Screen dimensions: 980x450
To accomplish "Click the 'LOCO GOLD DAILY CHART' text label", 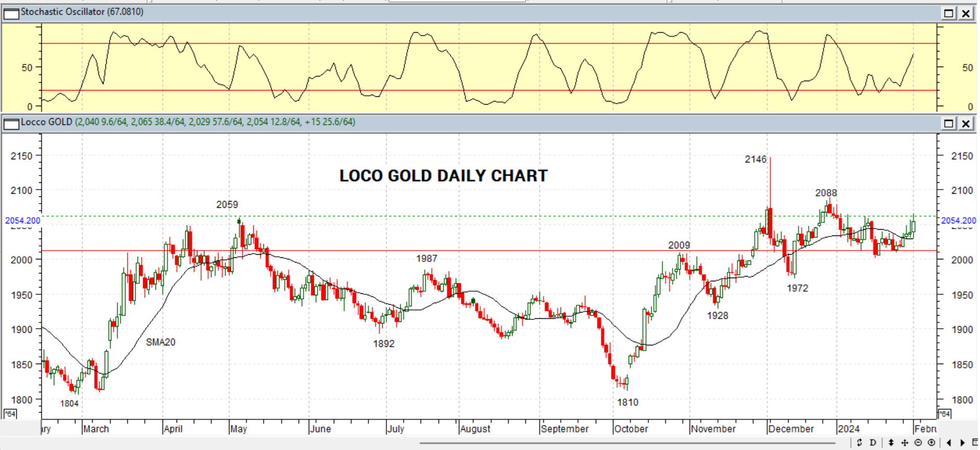I will [x=444, y=176].
